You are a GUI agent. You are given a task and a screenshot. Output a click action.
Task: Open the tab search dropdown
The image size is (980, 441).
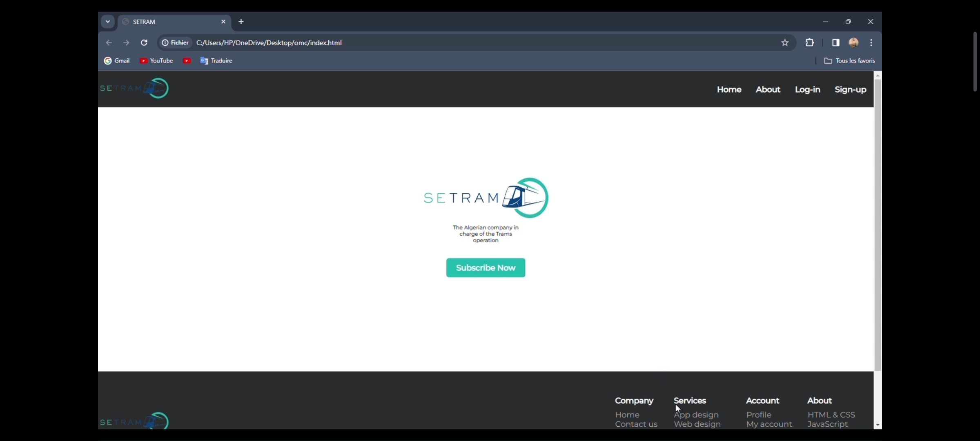tap(108, 22)
